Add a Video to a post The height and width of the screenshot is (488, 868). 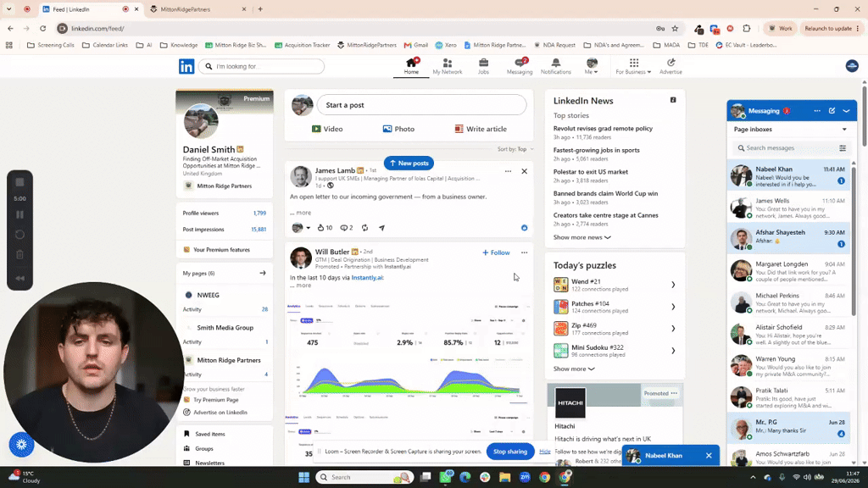pyautogui.click(x=327, y=129)
